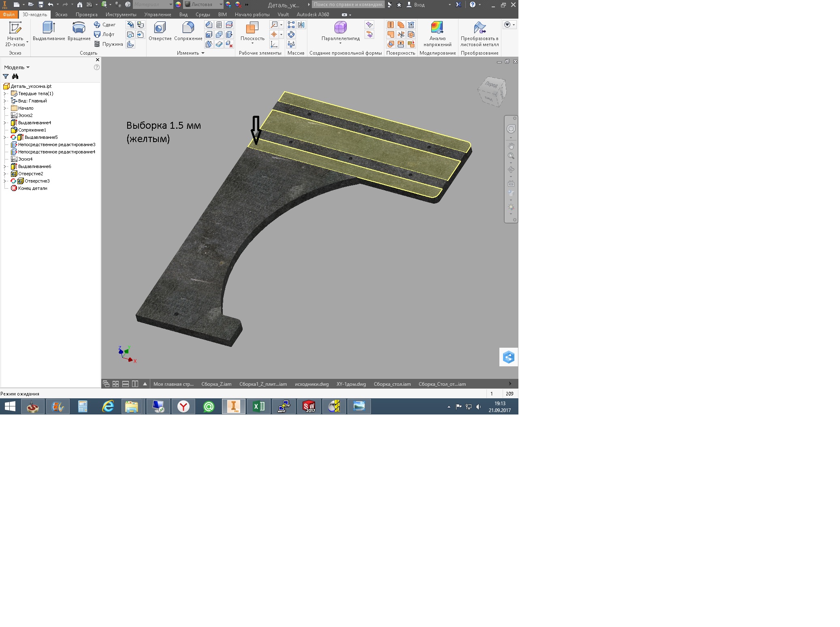Viewport: 840px width, 627px height.
Task: Select the Вращение (Revolve) tool
Action: (x=79, y=28)
